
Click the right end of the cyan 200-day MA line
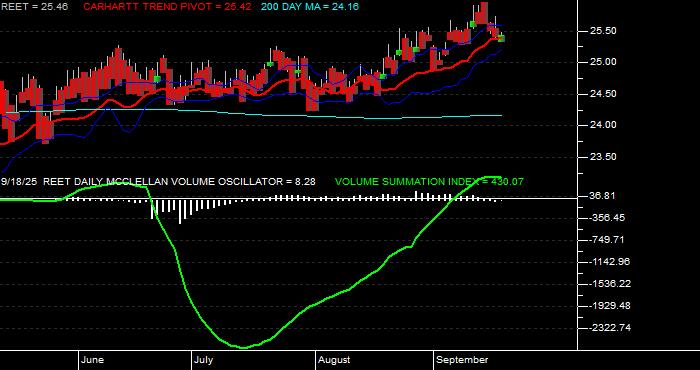[501, 116]
